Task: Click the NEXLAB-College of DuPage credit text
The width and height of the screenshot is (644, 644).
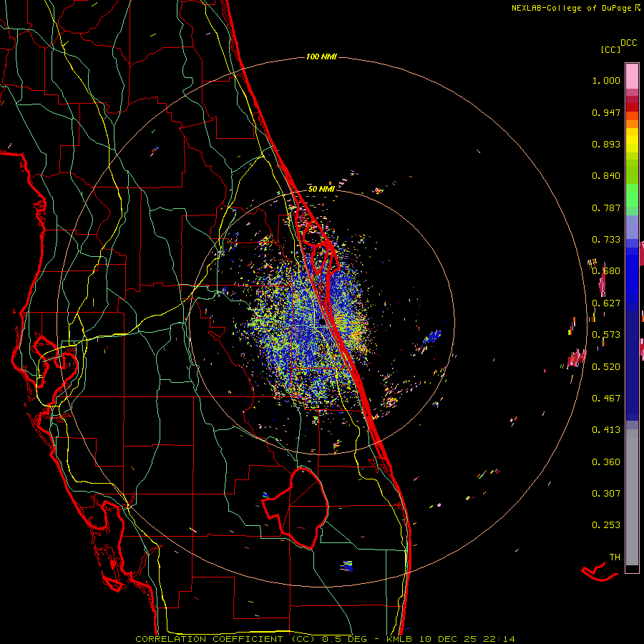Action: (x=571, y=8)
